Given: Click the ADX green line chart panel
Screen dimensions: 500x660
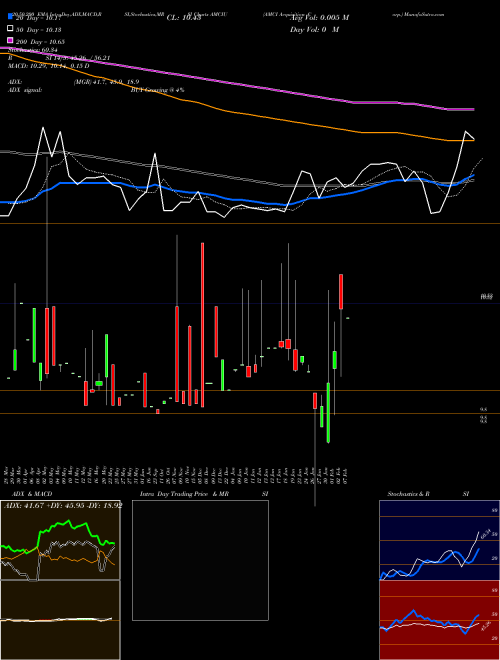Looking at the screenshot, I should 60,540.
